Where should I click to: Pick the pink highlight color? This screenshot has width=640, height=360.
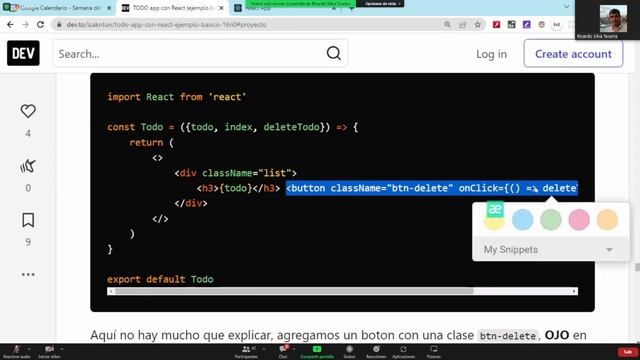click(x=579, y=220)
